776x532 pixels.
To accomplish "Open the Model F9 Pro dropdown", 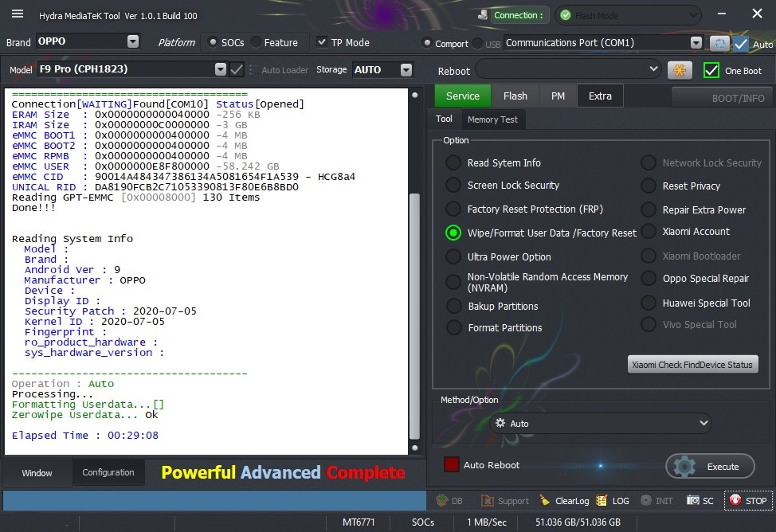I will (x=221, y=70).
